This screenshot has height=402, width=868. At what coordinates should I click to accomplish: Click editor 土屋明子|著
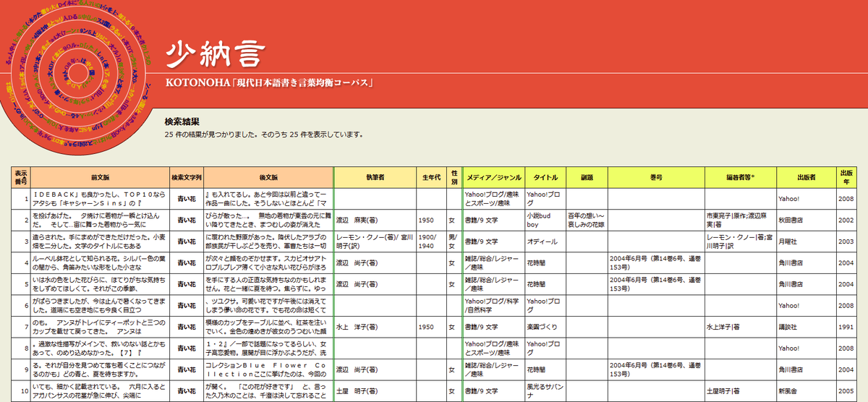point(725,390)
